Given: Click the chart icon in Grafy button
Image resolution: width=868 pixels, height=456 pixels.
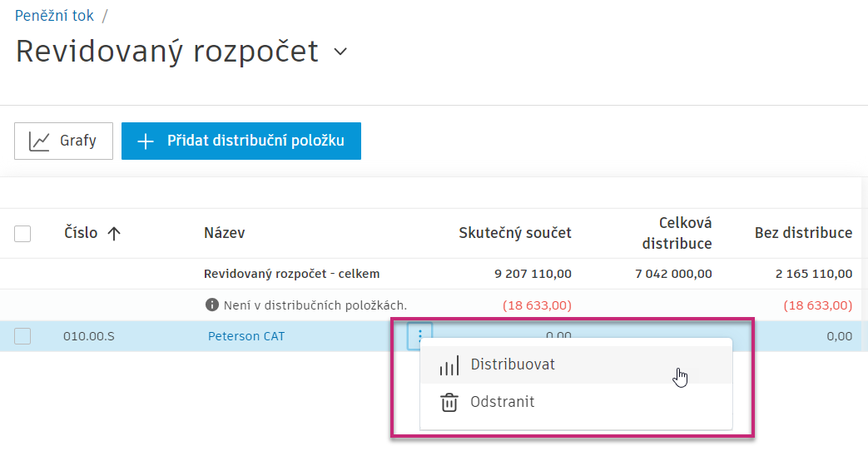Looking at the screenshot, I should point(39,141).
